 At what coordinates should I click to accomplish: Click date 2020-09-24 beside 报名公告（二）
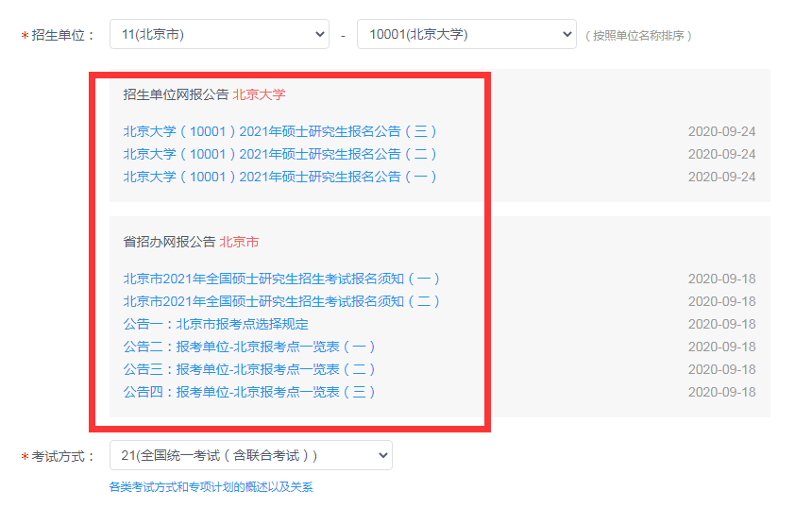coord(721,154)
